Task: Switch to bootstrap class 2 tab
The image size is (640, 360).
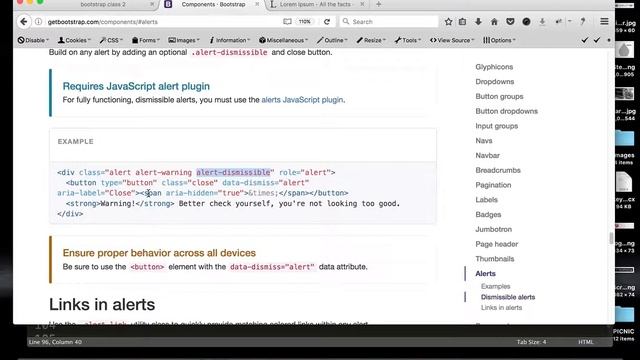Action: tap(103, 4)
